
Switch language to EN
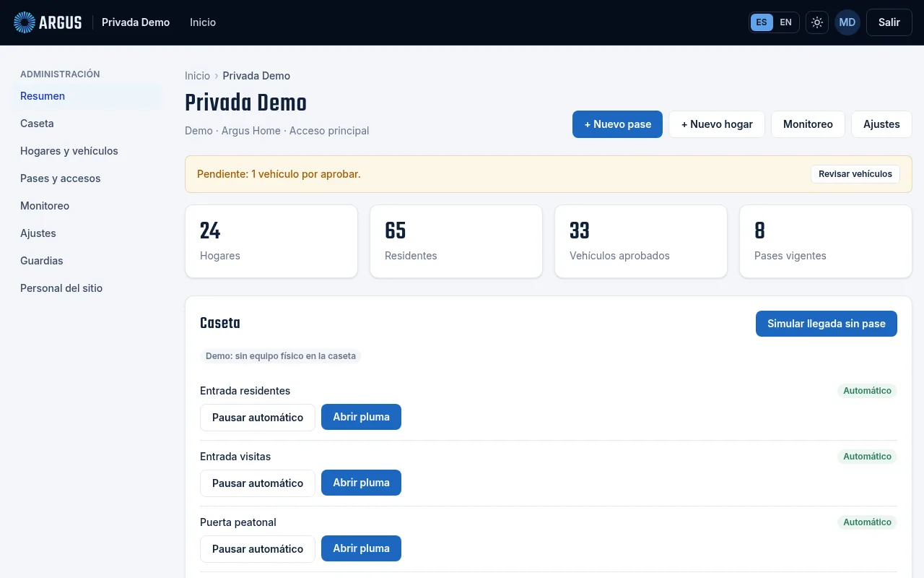(x=785, y=22)
